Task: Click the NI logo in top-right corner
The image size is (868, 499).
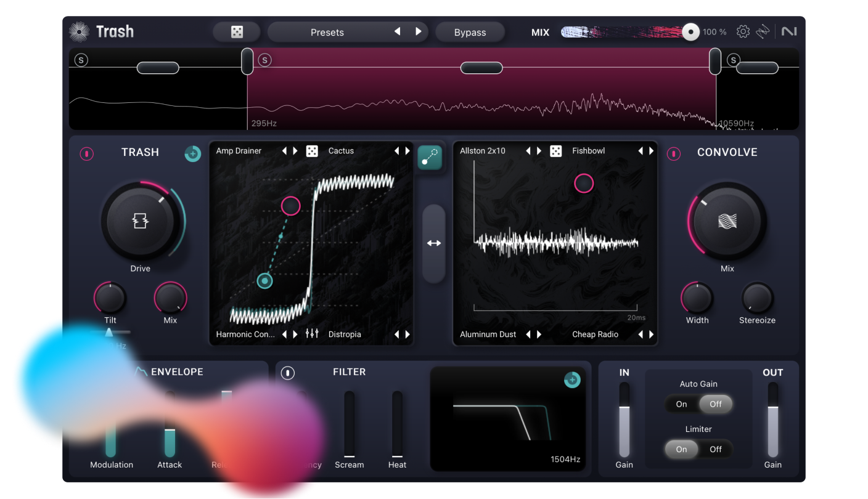Action: [789, 32]
